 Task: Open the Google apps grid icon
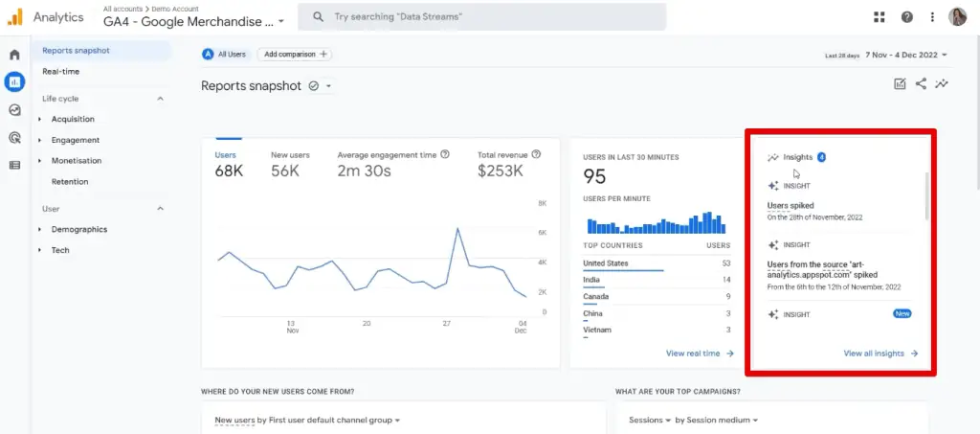(880, 17)
